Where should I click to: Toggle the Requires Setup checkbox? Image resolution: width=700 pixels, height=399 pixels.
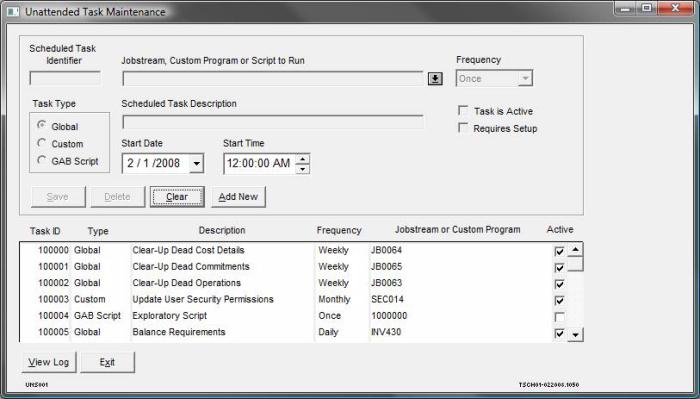point(463,128)
